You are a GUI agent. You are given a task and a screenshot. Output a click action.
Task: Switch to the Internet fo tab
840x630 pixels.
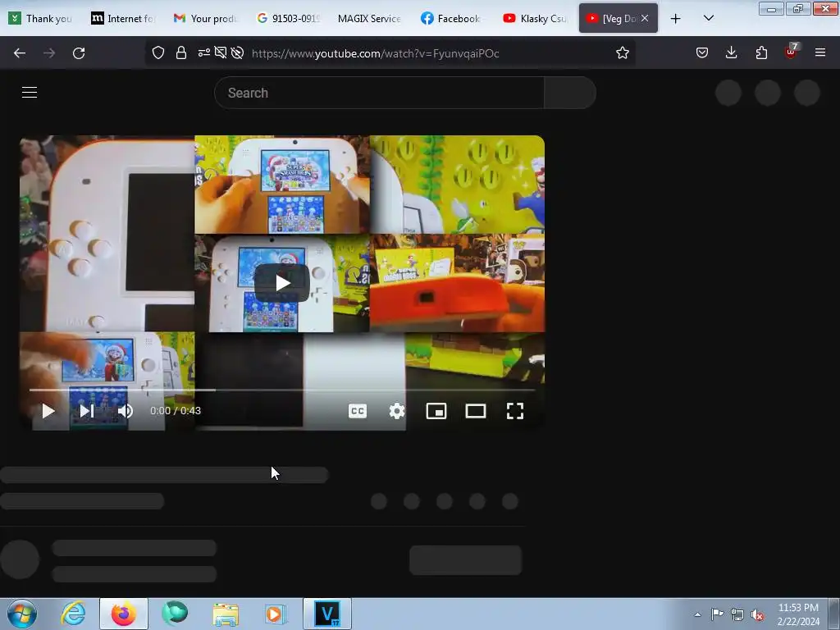pyautogui.click(x=123, y=18)
